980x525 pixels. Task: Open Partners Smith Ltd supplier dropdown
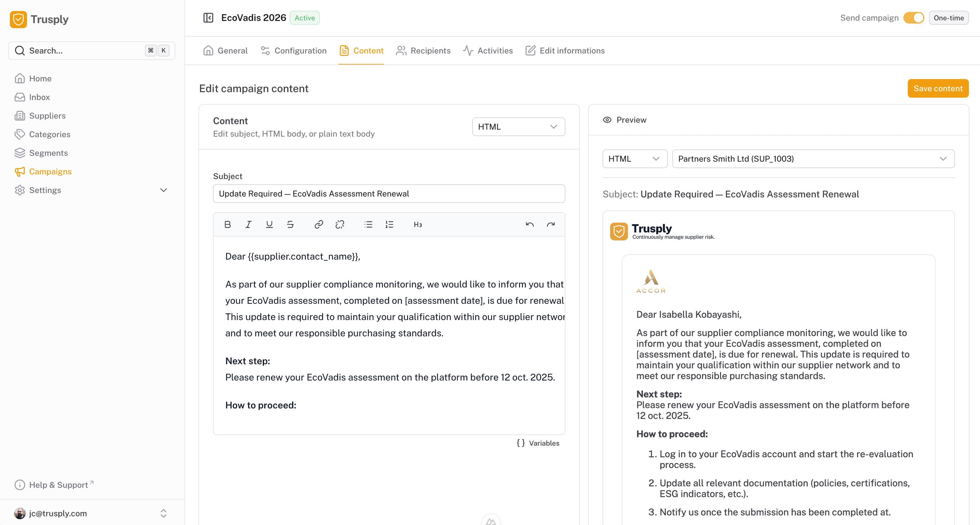(813, 159)
